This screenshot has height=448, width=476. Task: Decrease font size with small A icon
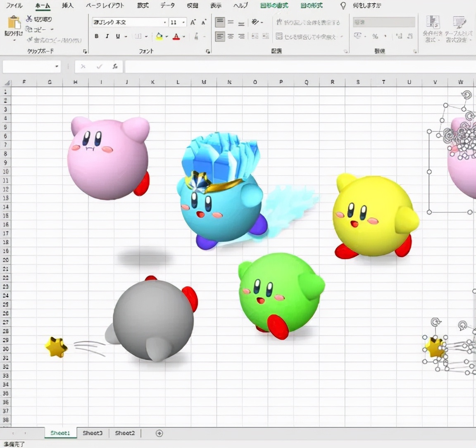pyautogui.click(x=204, y=22)
